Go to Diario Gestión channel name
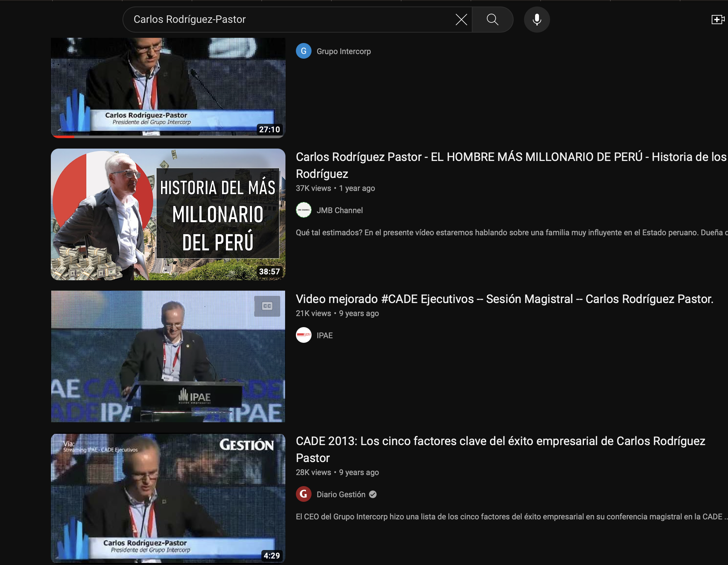728x565 pixels. click(x=341, y=494)
